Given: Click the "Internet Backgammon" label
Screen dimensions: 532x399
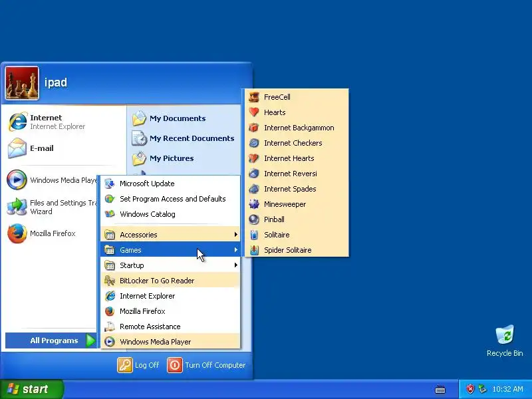Looking at the screenshot, I should click(x=299, y=128).
